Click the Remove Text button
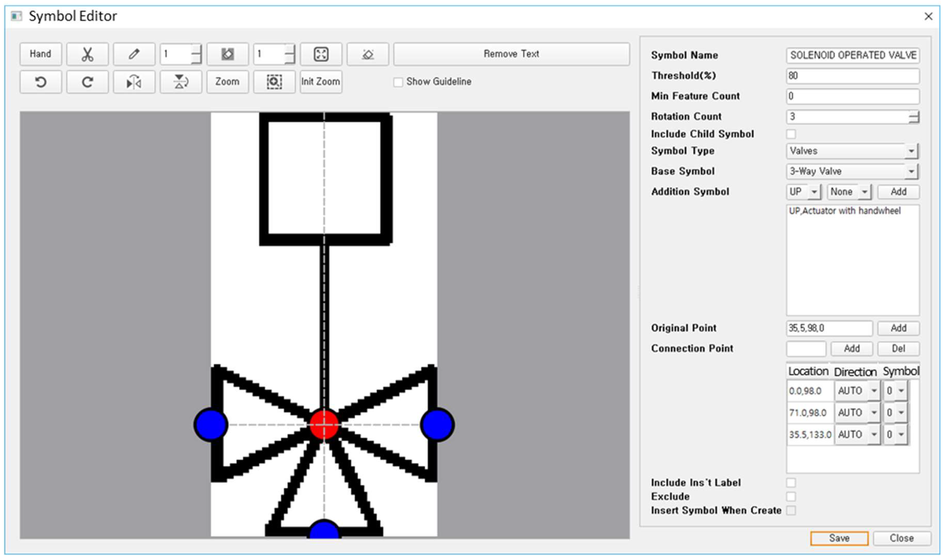 tap(511, 54)
